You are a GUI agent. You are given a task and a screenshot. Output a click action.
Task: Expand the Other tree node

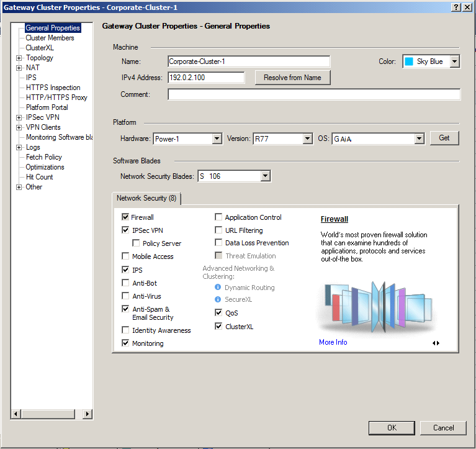click(19, 187)
